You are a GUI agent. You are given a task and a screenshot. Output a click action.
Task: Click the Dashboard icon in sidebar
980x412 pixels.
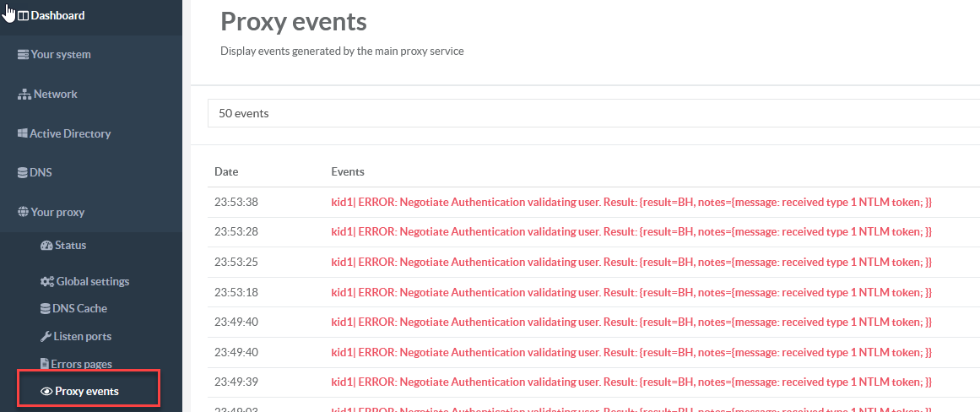pyautogui.click(x=23, y=15)
